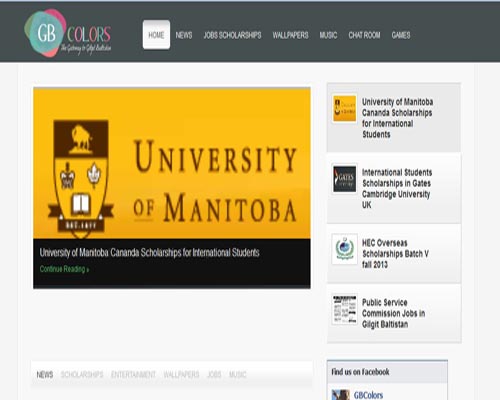Open the Music navigation item
The height and width of the screenshot is (400, 500).
(328, 35)
